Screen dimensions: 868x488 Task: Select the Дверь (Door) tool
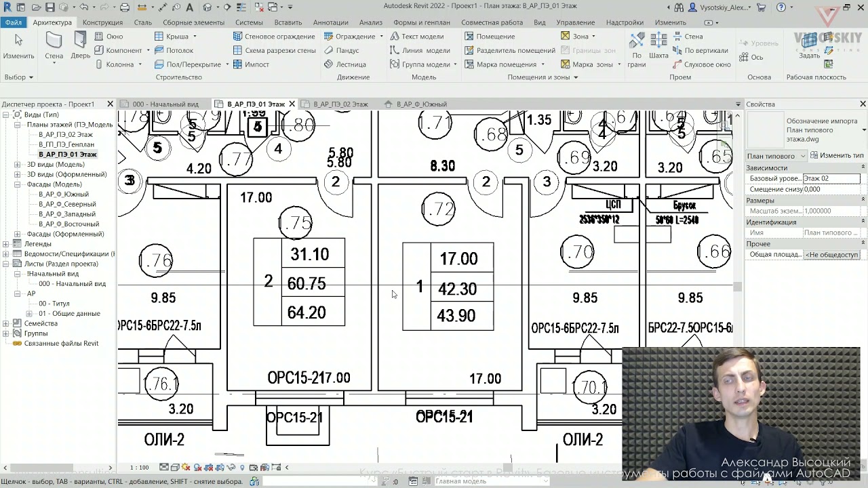80,47
